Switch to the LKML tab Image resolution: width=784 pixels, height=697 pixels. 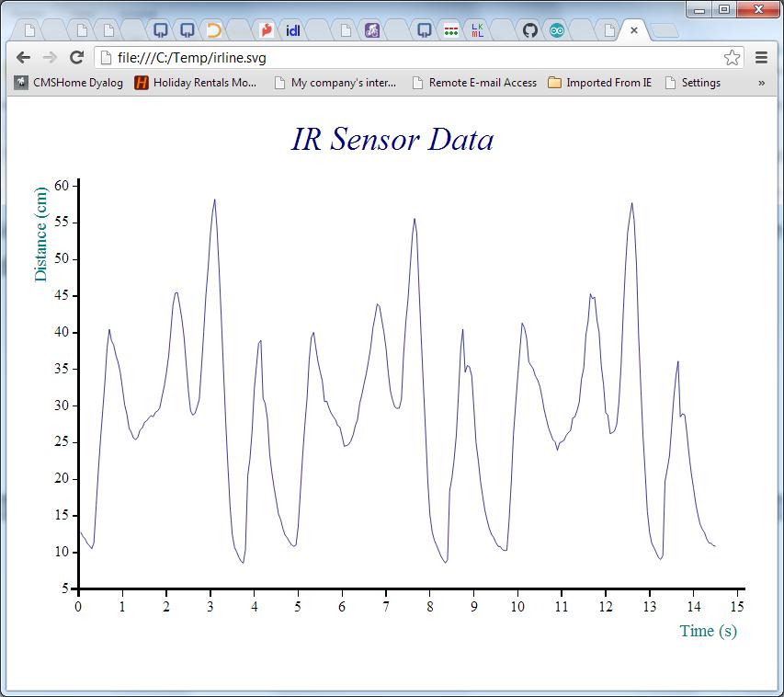pos(478,30)
